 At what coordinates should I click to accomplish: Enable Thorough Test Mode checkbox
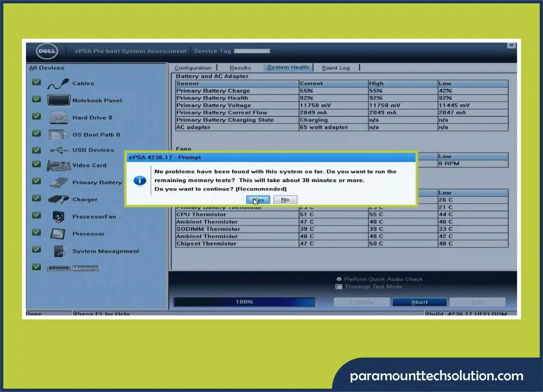pyautogui.click(x=339, y=287)
